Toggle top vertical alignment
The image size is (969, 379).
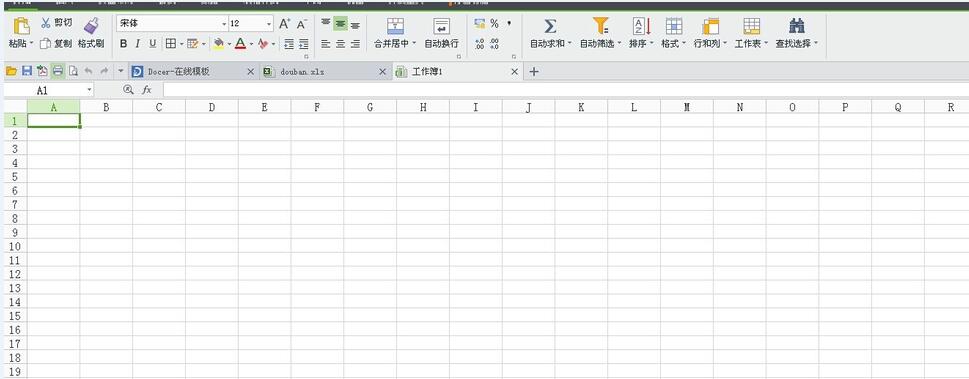click(x=326, y=23)
